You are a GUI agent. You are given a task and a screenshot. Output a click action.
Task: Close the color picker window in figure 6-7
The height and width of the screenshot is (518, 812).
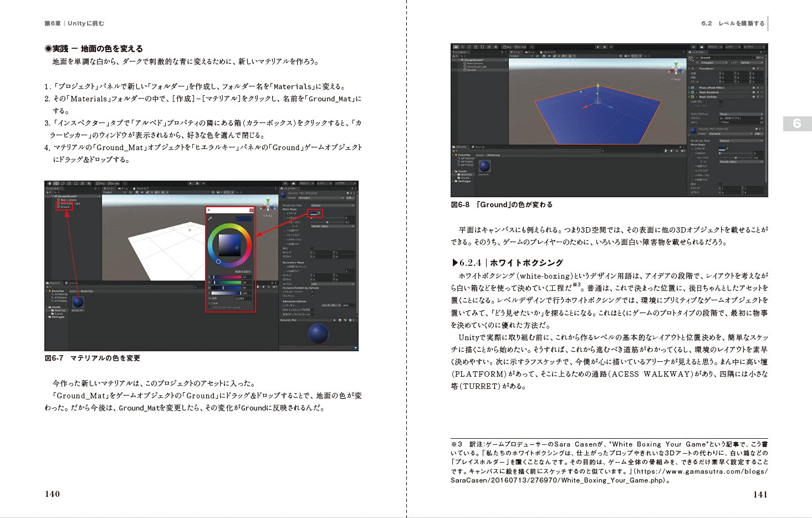click(x=252, y=211)
